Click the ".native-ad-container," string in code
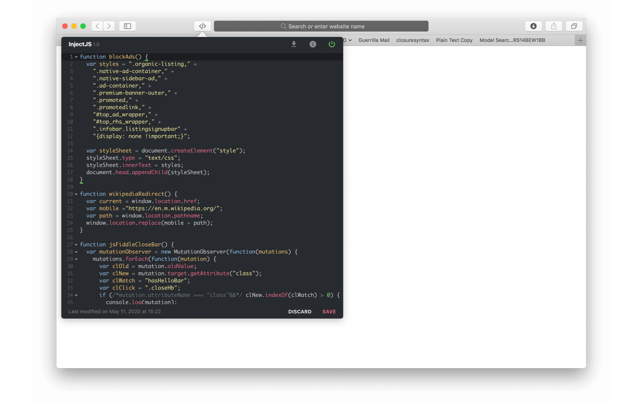Viewport: 643px width, 402px height. coord(130,71)
